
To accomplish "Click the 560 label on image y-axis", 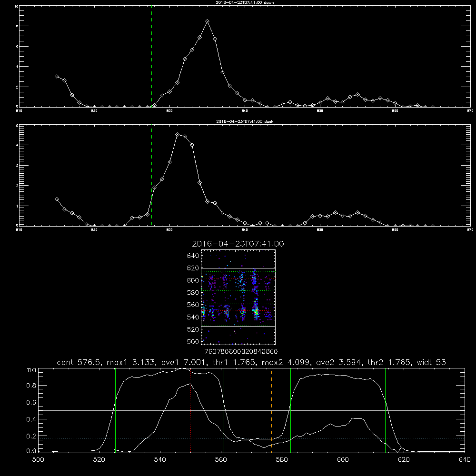I will tap(193, 305).
